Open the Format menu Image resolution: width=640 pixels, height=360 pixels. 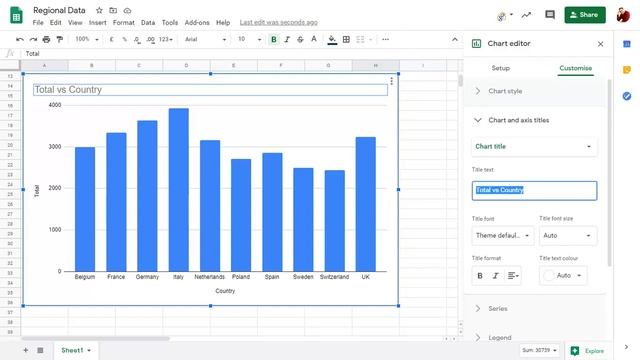pos(124,22)
